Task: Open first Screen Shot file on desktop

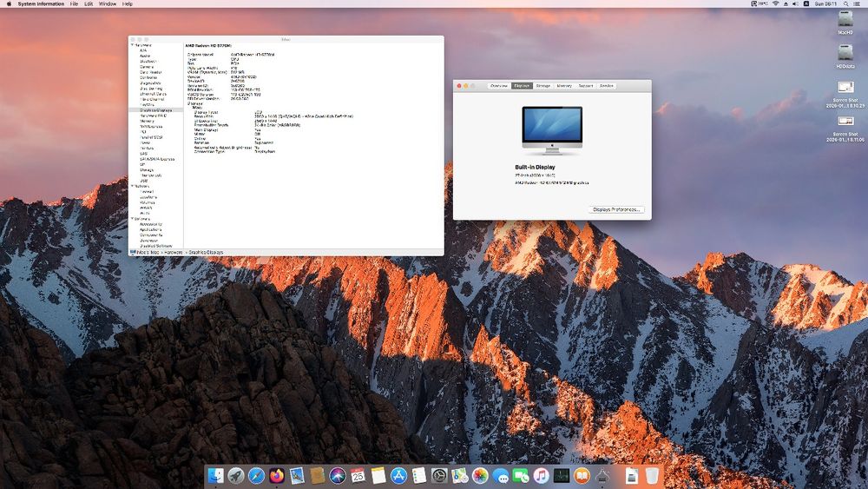Action: coord(845,87)
